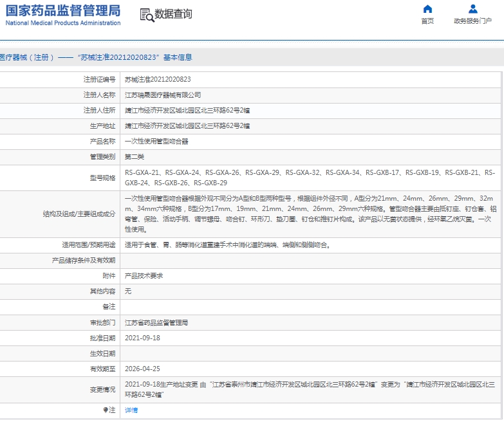Click the 适用范围/预期用途 label
This screenshot has width=504, height=422.
[89, 244]
